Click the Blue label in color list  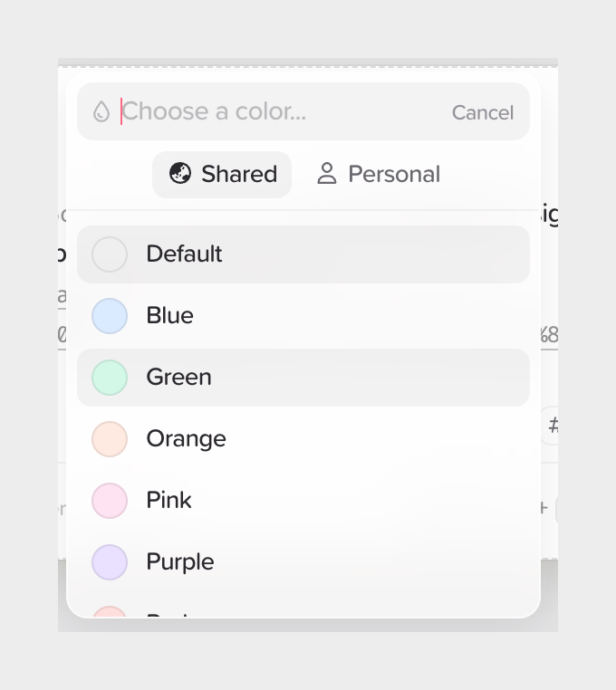click(169, 316)
